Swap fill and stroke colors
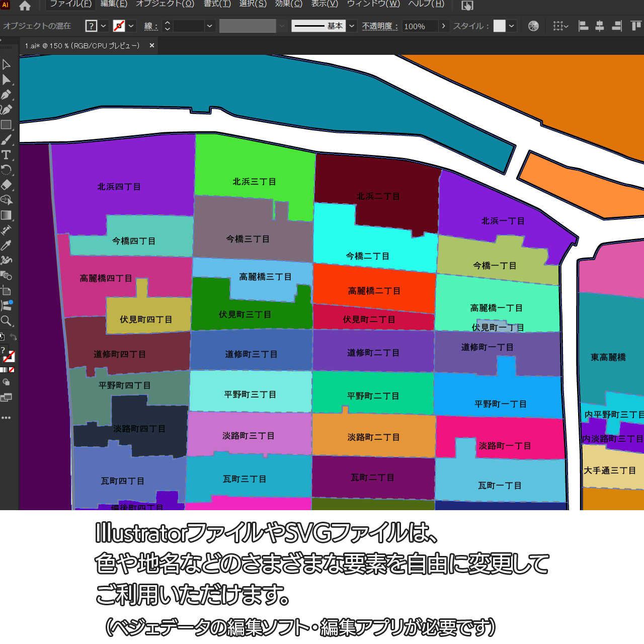Image resolution: width=644 pixels, height=644 pixels. [14, 337]
